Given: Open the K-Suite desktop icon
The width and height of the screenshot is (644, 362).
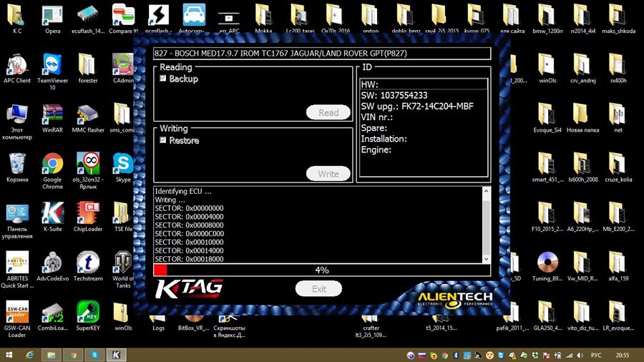Looking at the screenshot, I should point(52,217).
